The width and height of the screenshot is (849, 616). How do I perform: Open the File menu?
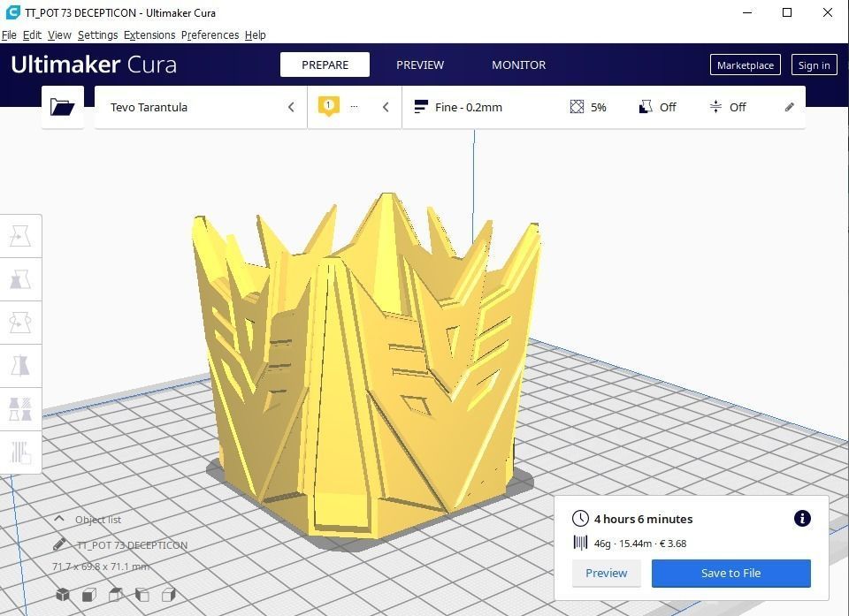point(9,35)
